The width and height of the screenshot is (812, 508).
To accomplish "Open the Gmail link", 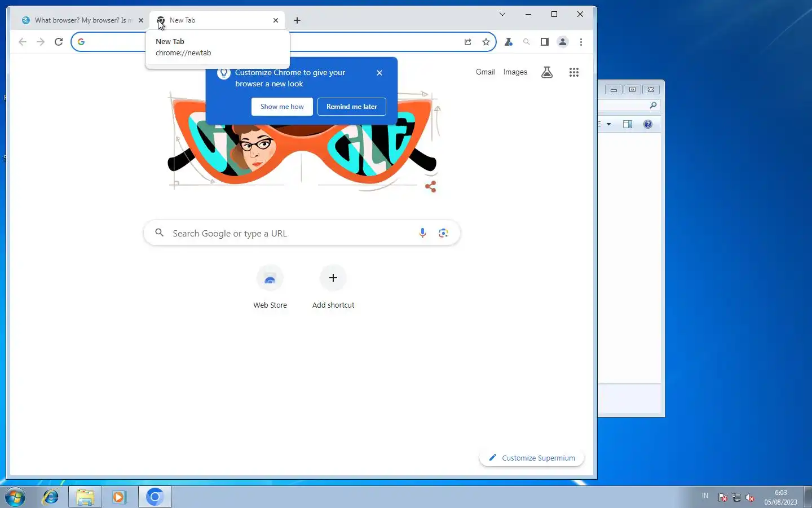I will (485, 72).
